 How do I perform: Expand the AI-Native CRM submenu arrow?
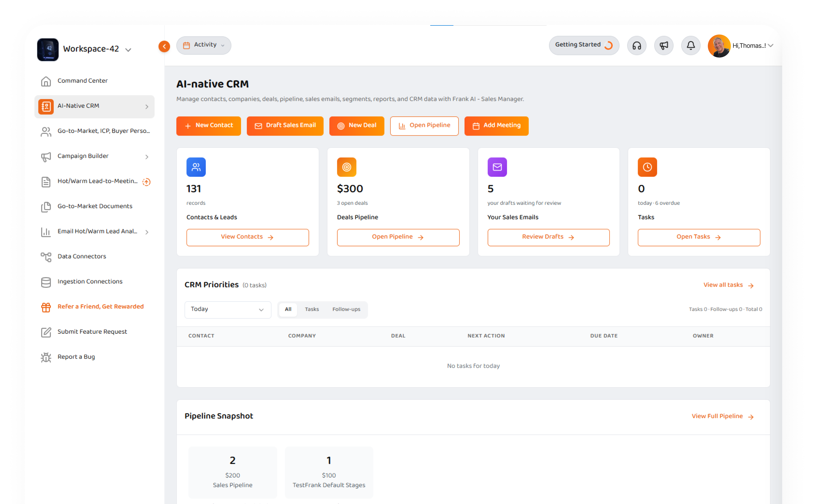pos(147,107)
